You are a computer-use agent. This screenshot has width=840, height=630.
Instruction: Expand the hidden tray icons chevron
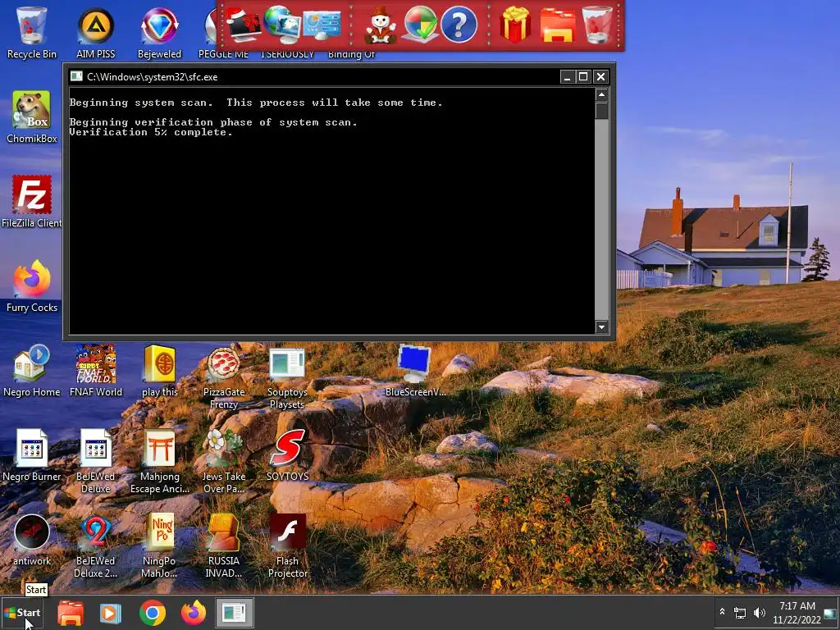(x=722, y=612)
